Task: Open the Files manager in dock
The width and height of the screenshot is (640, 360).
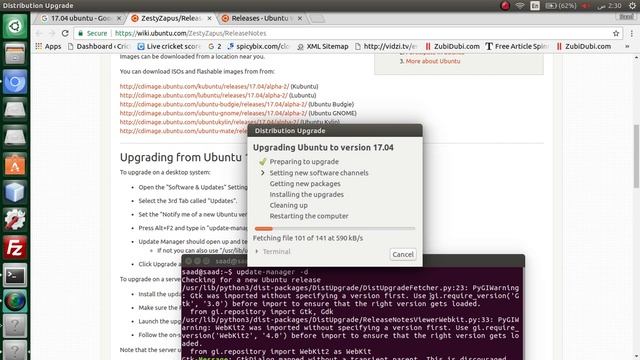Action: click(15, 54)
